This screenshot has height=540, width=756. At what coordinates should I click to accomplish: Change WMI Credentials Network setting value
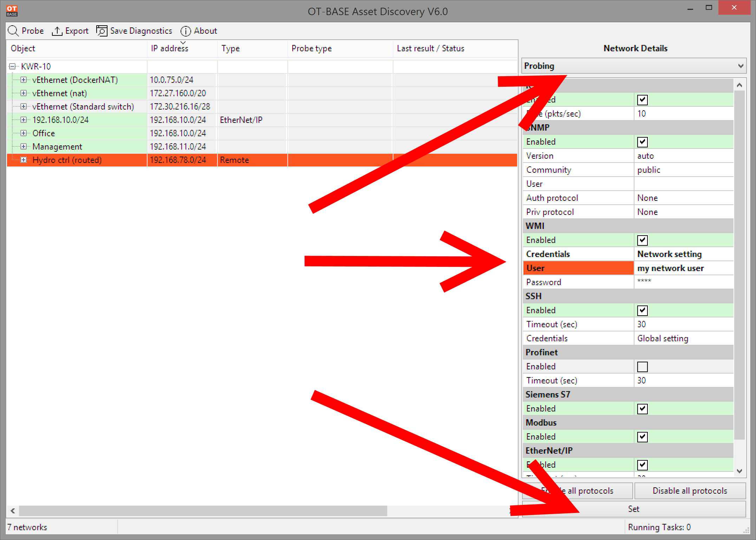point(684,254)
